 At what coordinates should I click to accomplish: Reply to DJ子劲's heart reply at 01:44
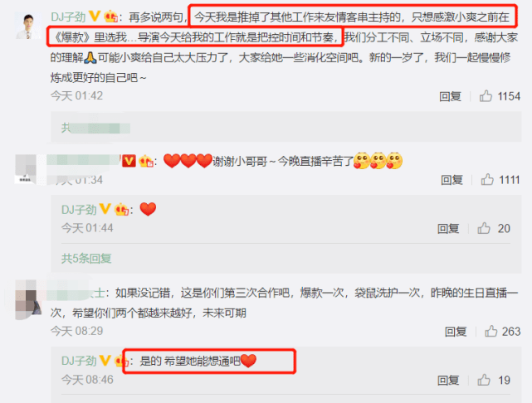[448, 228]
